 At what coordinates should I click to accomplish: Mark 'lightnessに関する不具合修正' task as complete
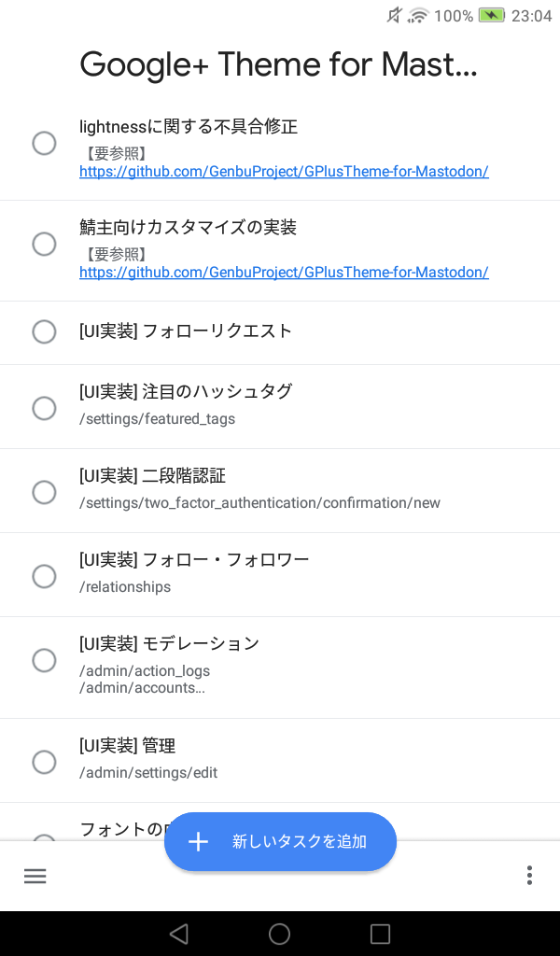pyautogui.click(x=44, y=143)
